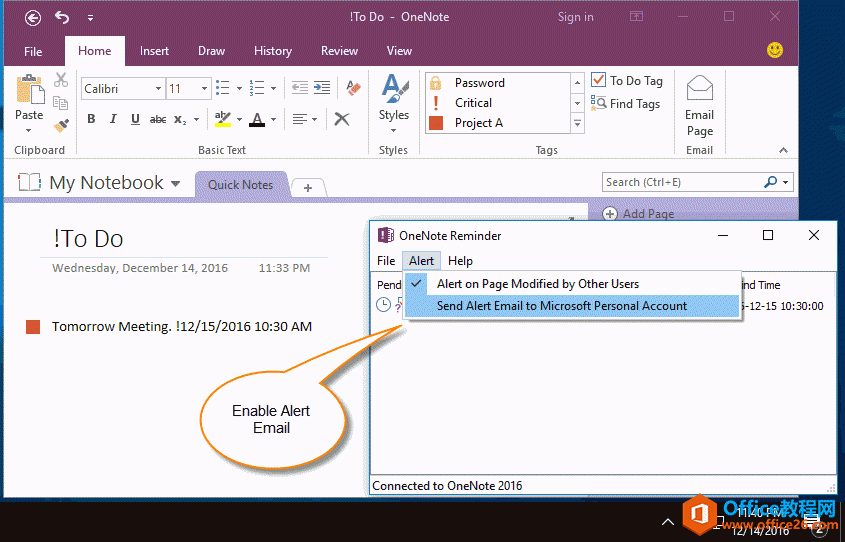Screen dimensions: 845x542
Task: Apply Italic formatting
Action: point(113,119)
